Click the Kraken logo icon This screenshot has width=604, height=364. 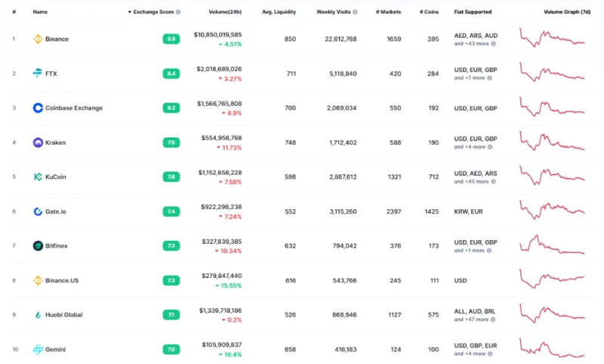pos(38,143)
